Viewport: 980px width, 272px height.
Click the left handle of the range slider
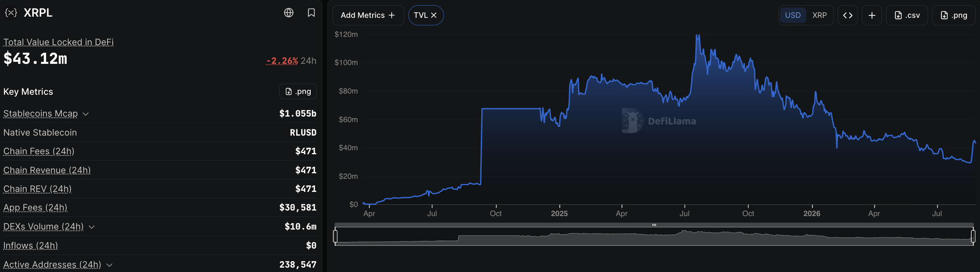coord(335,236)
